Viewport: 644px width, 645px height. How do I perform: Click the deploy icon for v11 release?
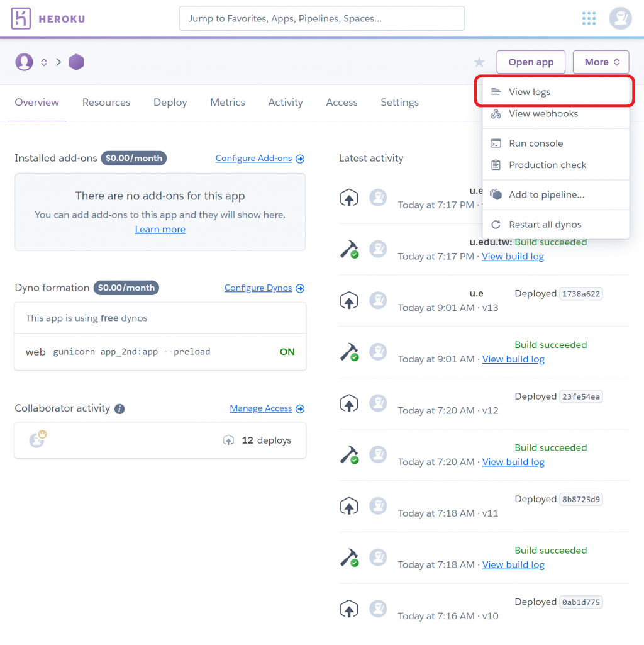(349, 506)
